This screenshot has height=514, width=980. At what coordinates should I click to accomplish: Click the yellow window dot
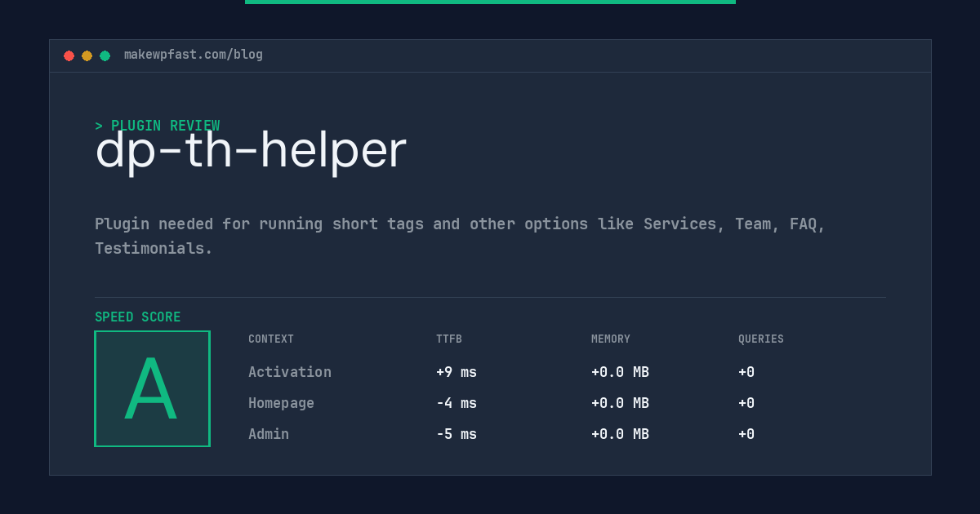[x=87, y=55]
